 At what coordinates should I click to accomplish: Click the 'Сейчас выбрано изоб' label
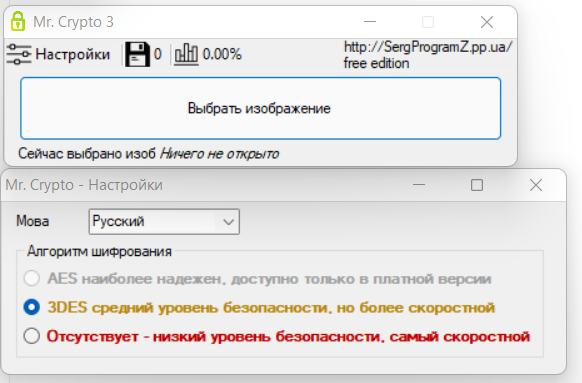point(87,154)
